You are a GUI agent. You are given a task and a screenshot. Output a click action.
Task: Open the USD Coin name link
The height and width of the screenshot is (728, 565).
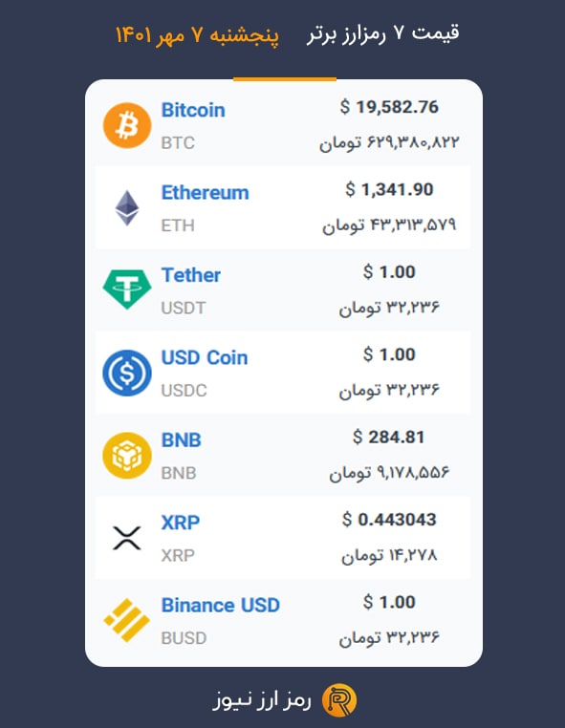tap(204, 358)
